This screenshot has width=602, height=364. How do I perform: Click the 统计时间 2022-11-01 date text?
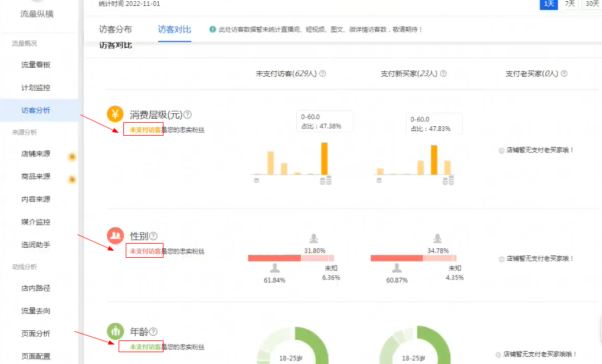click(x=129, y=4)
